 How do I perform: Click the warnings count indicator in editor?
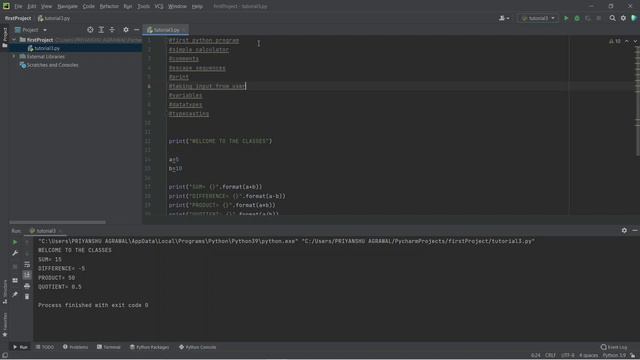point(615,41)
